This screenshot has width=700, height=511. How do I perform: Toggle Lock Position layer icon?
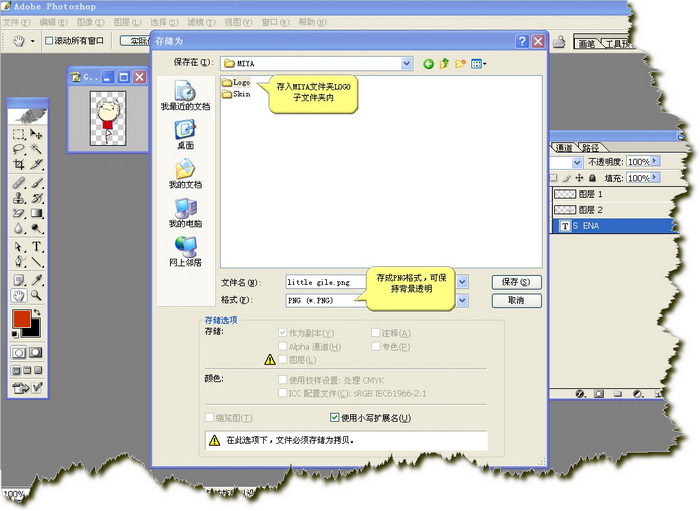(579, 178)
